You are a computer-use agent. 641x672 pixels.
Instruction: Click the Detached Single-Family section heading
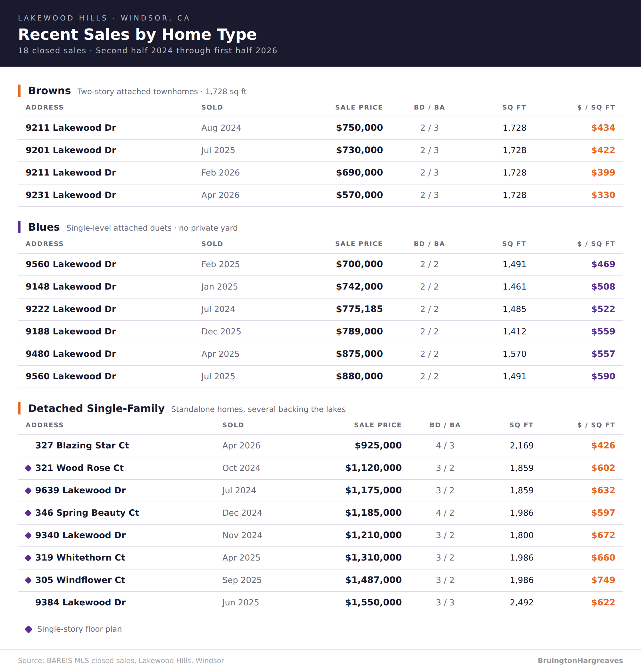96,408
